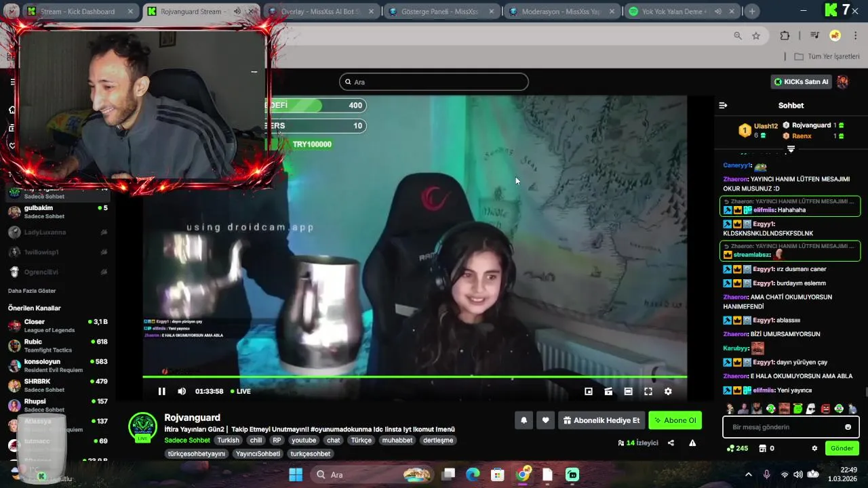The height and width of the screenshot is (488, 868).
Task: Expand the chat leaderboard handle
Action: pyautogui.click(x=791, y=148)
